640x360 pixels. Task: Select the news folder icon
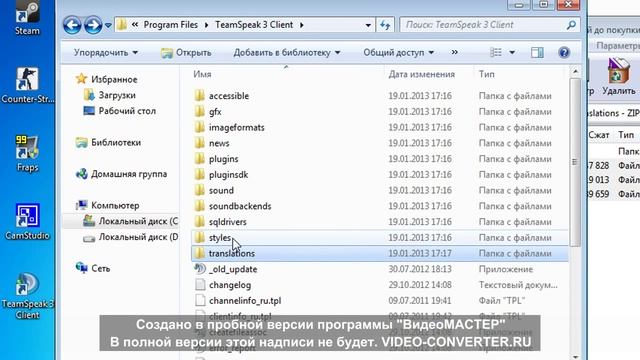pos(200,143)
